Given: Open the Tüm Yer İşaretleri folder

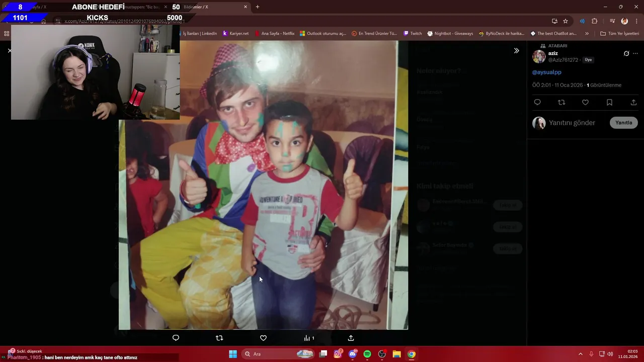Looking at the screenshot, I should 619,34.
